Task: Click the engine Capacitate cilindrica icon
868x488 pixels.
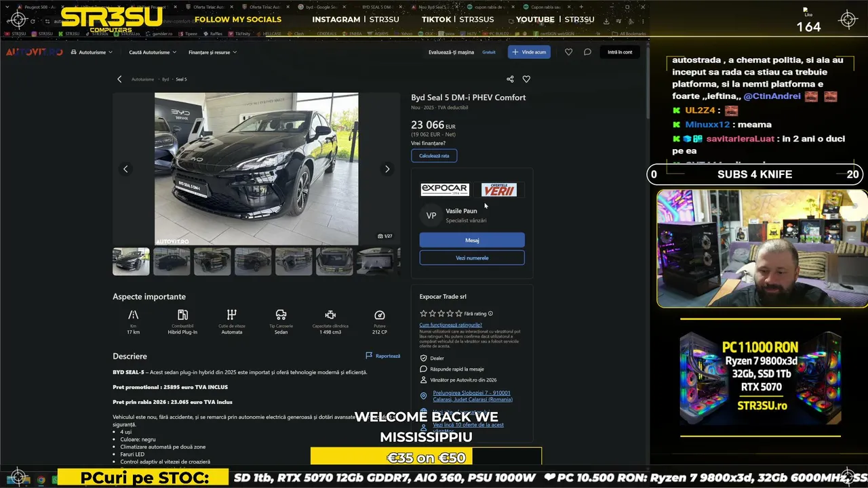Action: [x=330, y=314]
